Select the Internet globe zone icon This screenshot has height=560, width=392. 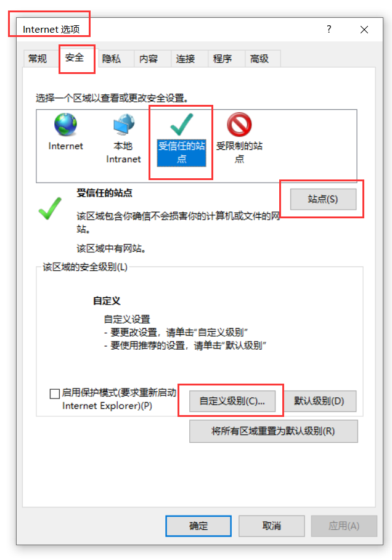point(65,125)
